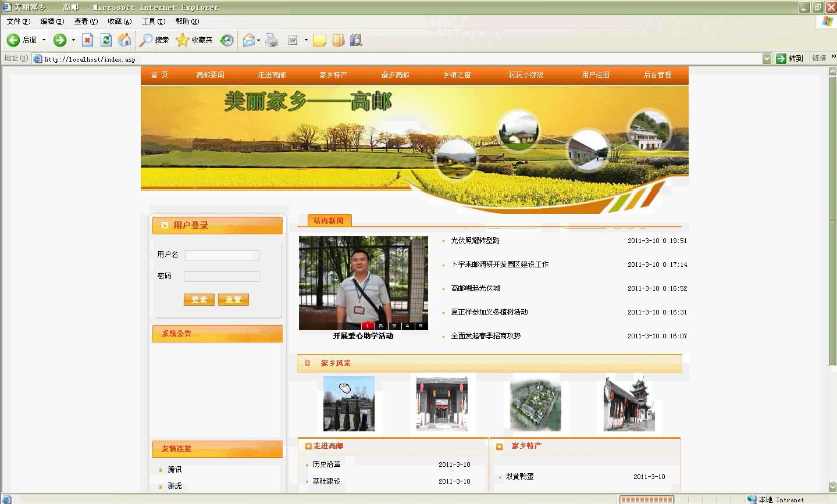Open the 历史沿革 link

tap(326, 464)
